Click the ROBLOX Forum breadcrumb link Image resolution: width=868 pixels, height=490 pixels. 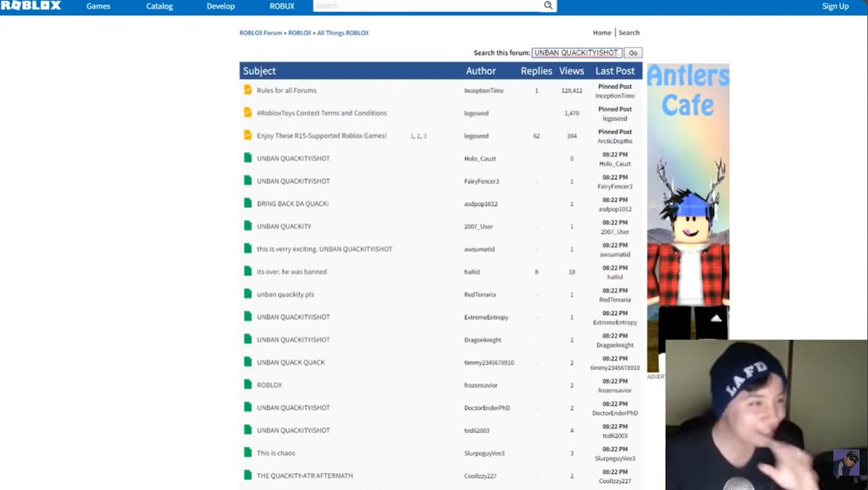[x=261, y=33]
